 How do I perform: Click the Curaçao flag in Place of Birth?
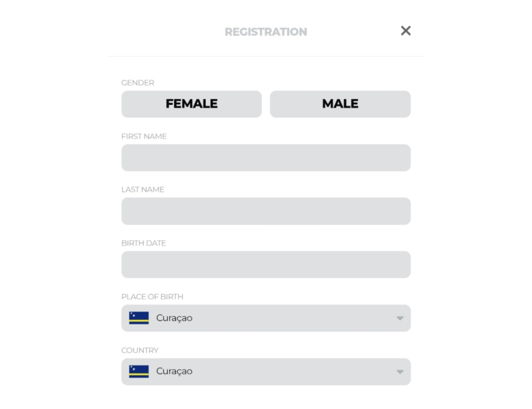139,318
